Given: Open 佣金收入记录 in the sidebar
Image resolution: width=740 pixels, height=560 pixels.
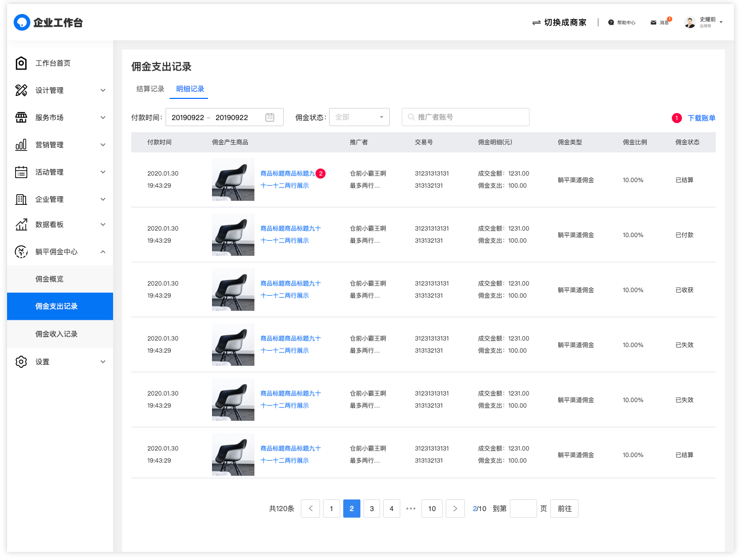Looking at the screenshot, I should (60, 334).
